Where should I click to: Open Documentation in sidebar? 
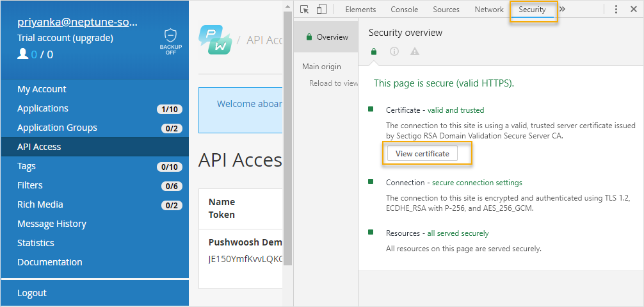(x=95, y=261)
